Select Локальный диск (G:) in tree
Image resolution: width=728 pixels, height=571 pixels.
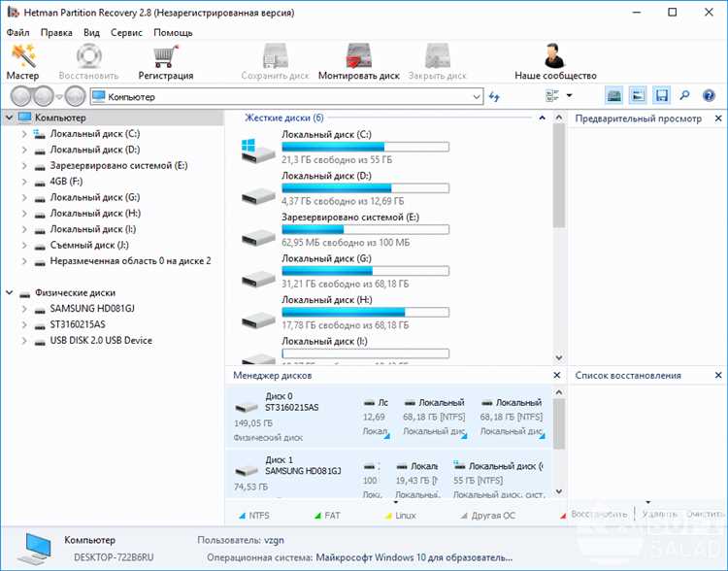pos(95,197)
